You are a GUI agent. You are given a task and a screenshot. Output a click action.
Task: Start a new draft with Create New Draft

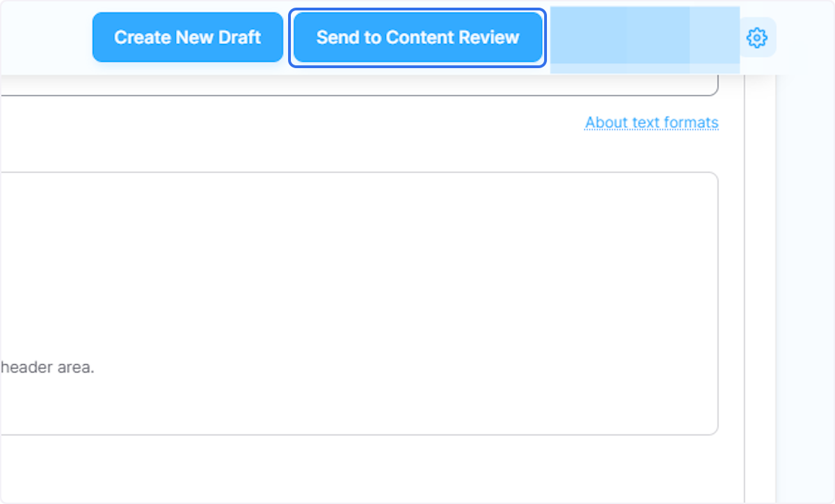(x=187, y=37)
